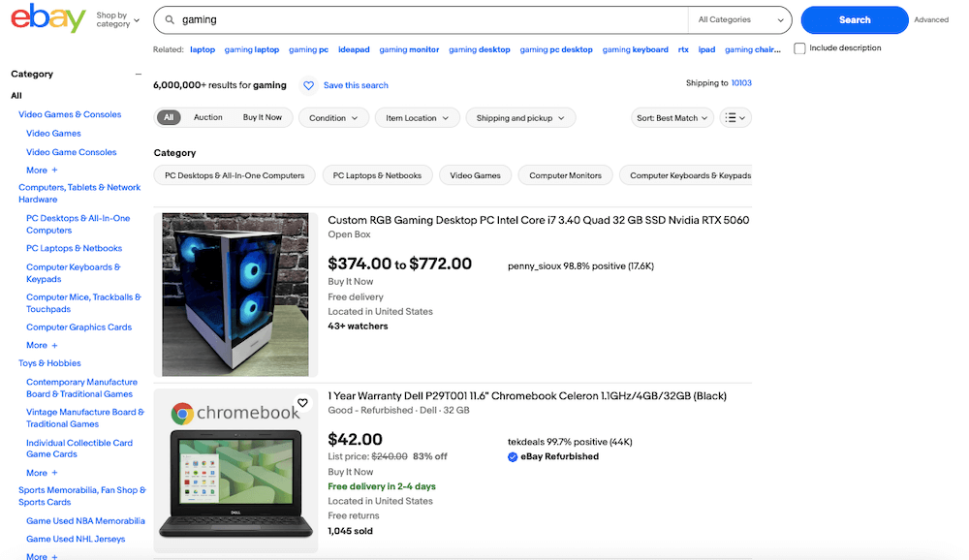The width and height of the screenshot is (969, 560).
Task: Click the magnifying glass icon in search box
Action: coord(170,19)
